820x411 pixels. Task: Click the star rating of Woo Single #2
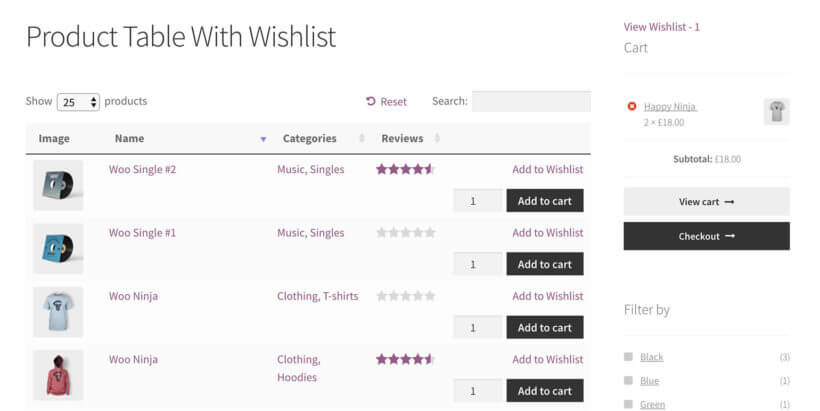click(x=405, y=169)
